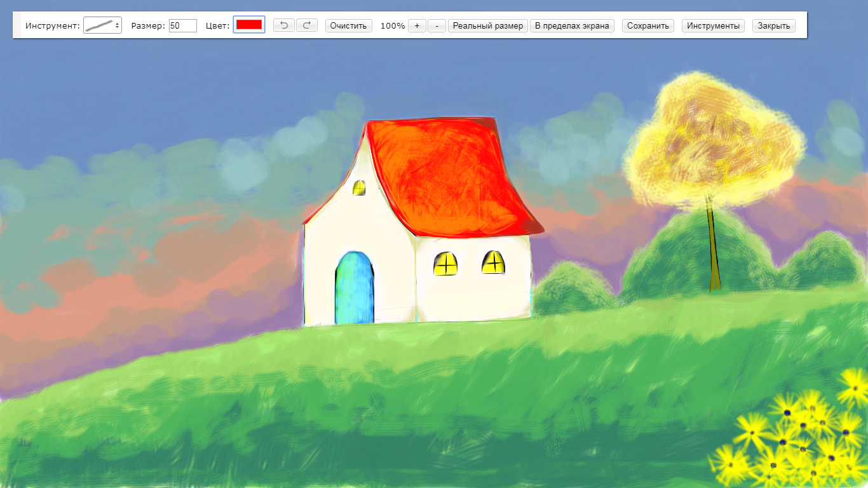This screenshot has width=868, height=488.
Task: Zoom out using the minus button
Action: (x=437, y=25)
